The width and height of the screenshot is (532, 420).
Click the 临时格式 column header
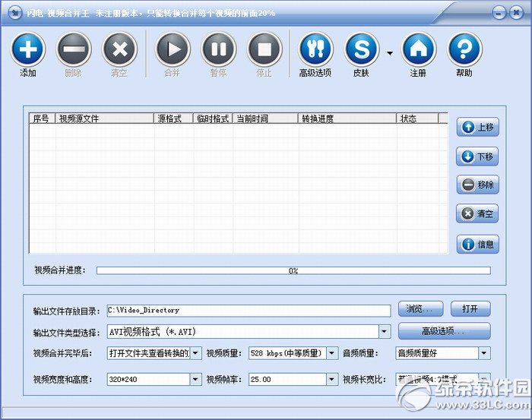pos(213,118)
